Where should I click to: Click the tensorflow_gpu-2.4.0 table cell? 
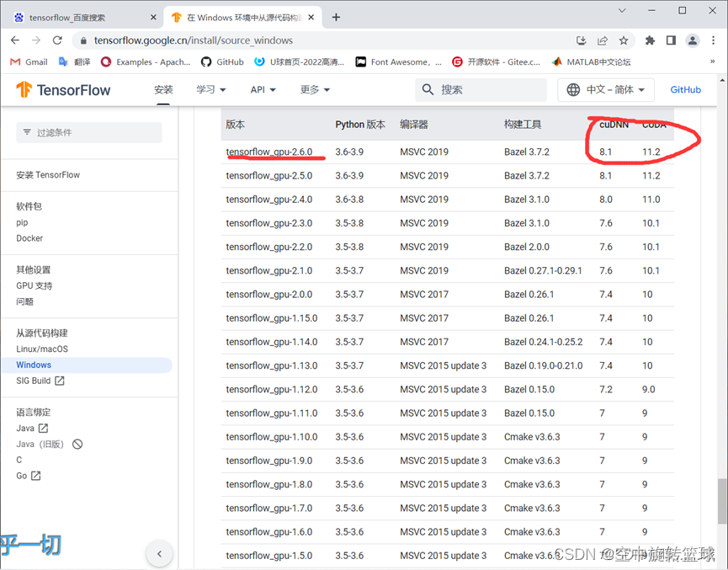click(x=269, y=200)
